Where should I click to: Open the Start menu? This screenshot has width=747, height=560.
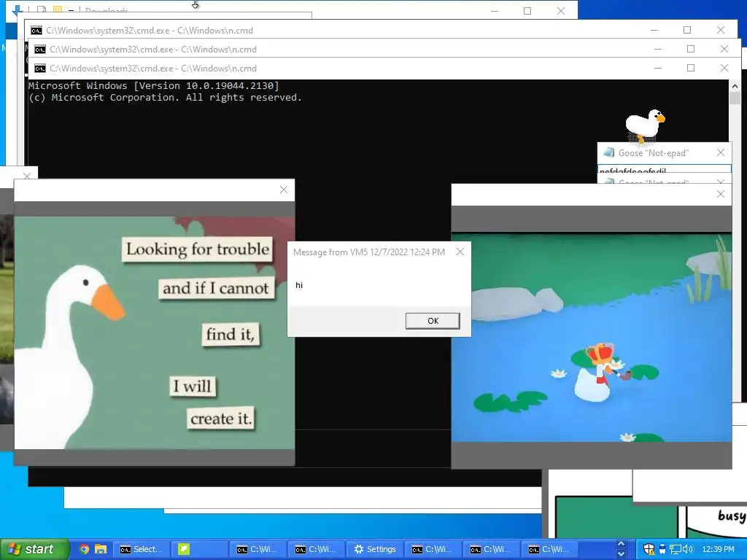coord(34,549)
